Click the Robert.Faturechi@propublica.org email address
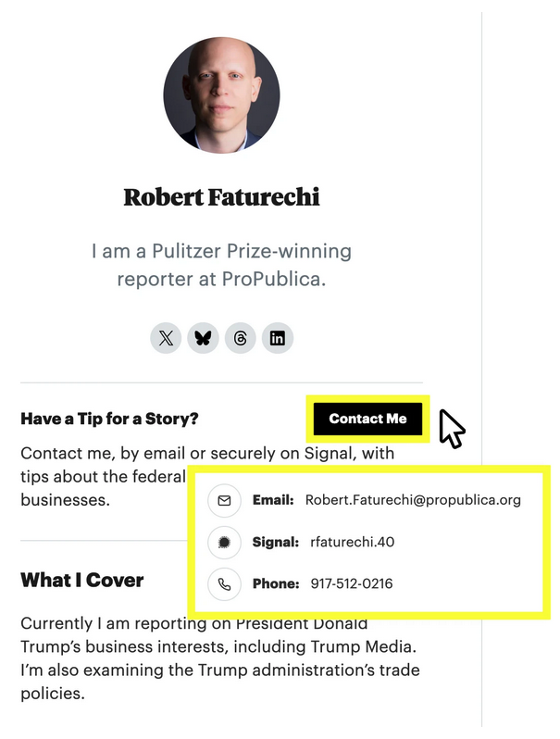This screenshot has width=560, height=739. point(413,500)
